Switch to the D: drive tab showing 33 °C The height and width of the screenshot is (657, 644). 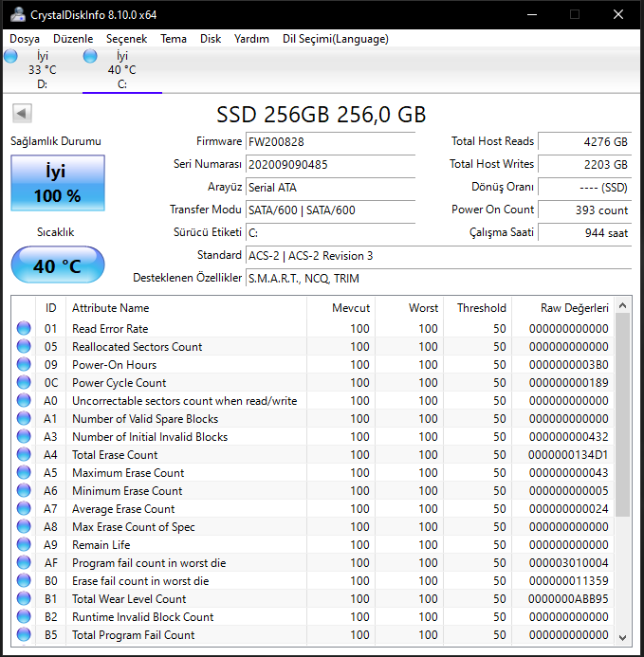tap(43, 70)
